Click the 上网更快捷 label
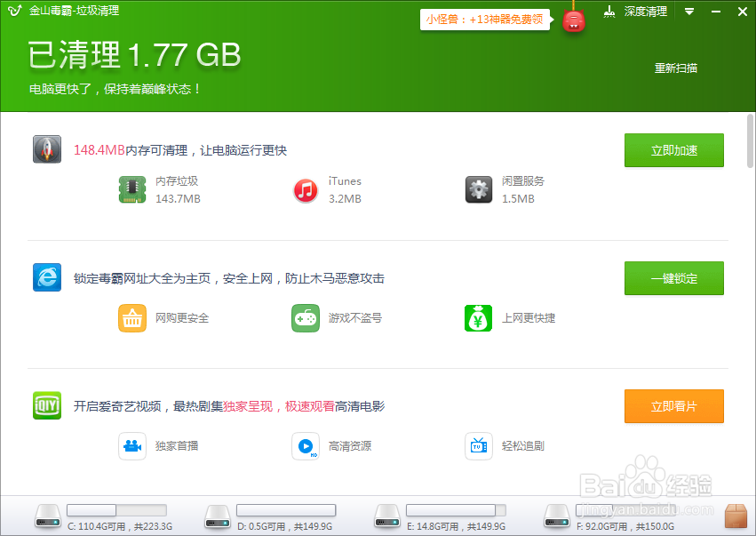 pyautogui.click(x=529, y=318)
